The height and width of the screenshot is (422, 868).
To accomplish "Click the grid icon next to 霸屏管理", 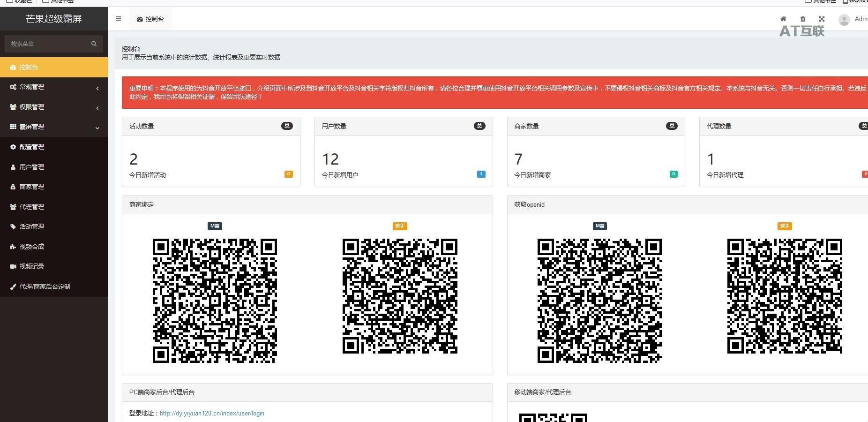I will (x=13, y=127).
